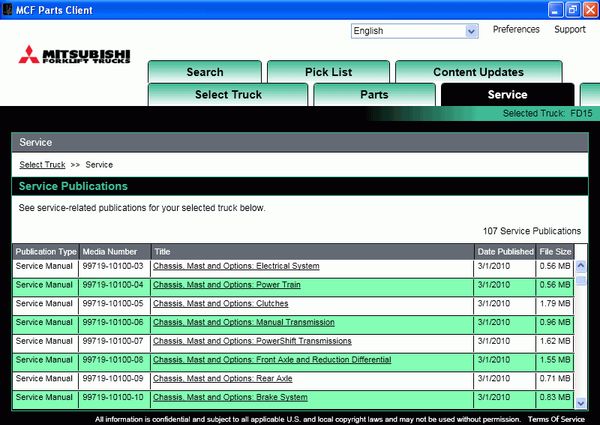Open the Content Updates tab
This screenshot has width=600, height=425.
pyautogui.click(x=478, y=72)
